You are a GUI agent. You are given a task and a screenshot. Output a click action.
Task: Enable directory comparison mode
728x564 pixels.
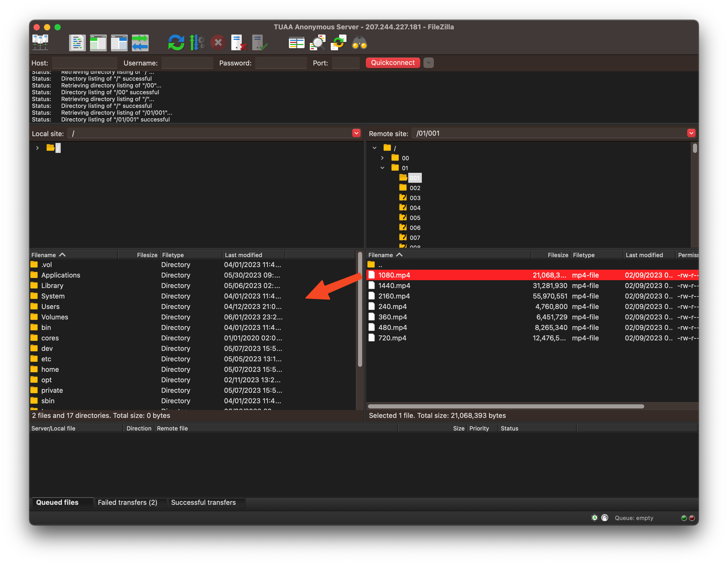pos(296,42)
